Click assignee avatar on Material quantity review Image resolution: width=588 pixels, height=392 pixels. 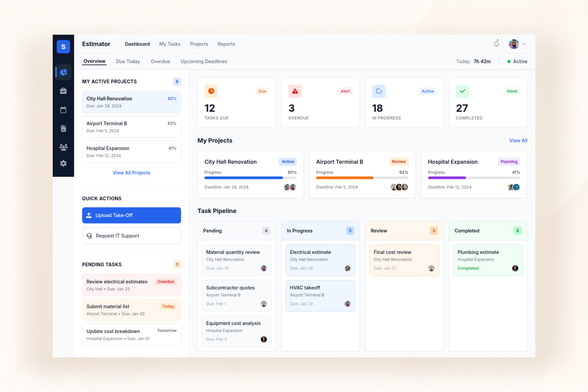pos(264,268)
